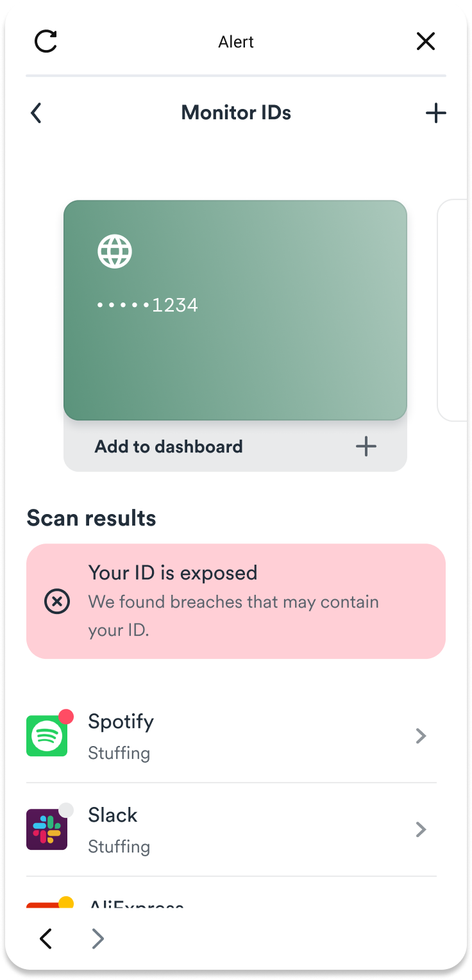Click the Spotify logo icon
Image resolution: width=472 pixels, height=980 pixels.
coord(47,736)
